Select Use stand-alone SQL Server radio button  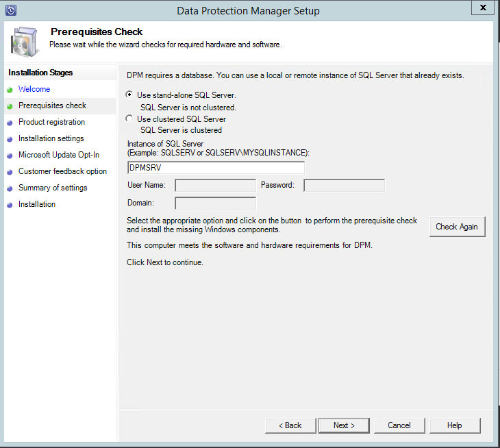pos(129,95)
